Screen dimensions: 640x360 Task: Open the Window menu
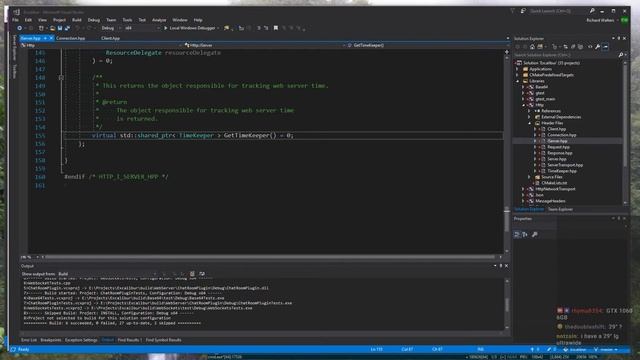(x=180, y=20)
